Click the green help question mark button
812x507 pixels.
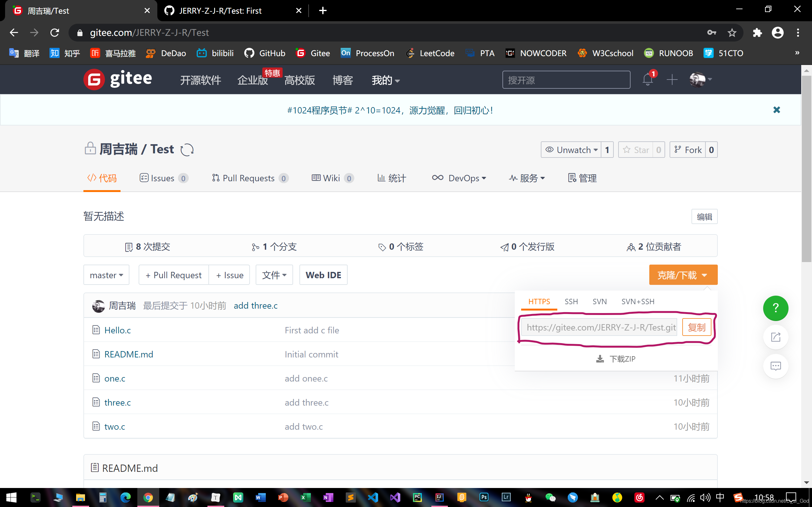(776, 308)
